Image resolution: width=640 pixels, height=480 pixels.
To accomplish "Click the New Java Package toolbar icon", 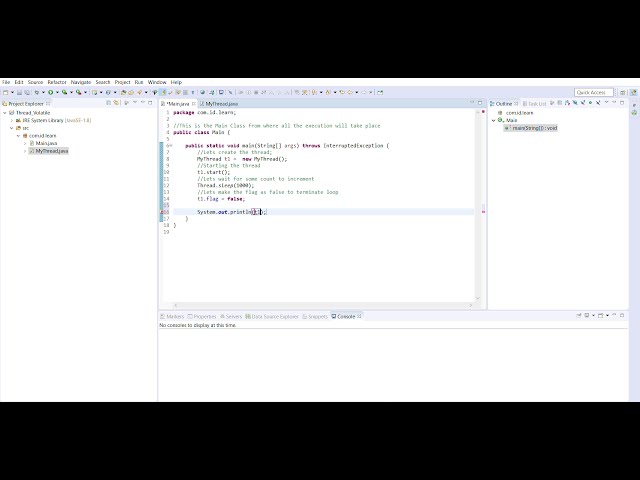I will [94, 92].
